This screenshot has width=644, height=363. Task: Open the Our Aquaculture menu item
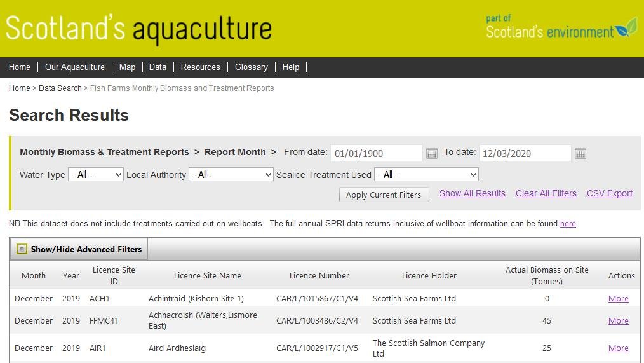(75, 67)
